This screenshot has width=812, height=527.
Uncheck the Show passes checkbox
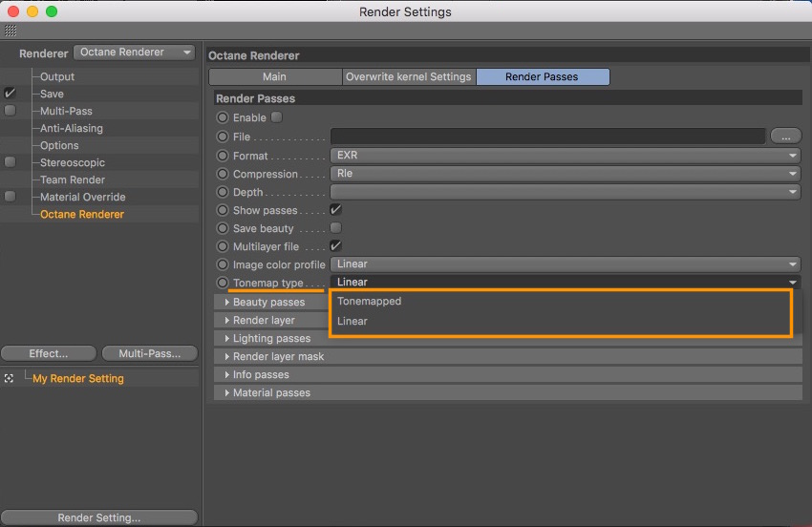coord(335,210)
